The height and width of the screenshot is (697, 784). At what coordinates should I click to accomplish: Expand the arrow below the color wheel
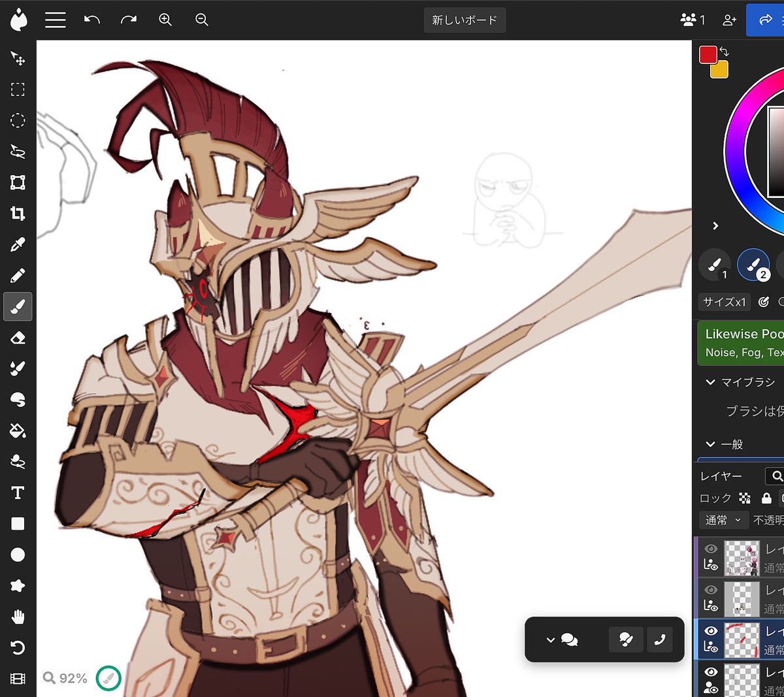click(x=715, y=226)
